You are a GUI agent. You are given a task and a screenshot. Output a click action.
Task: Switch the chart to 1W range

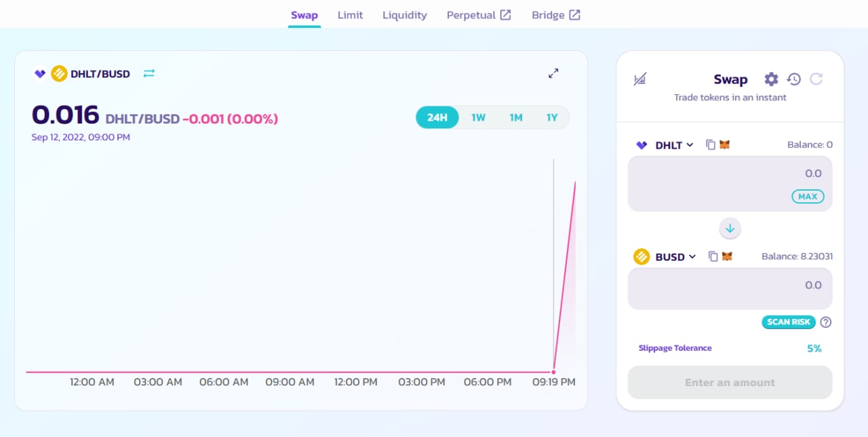click(x=478, y=117)
